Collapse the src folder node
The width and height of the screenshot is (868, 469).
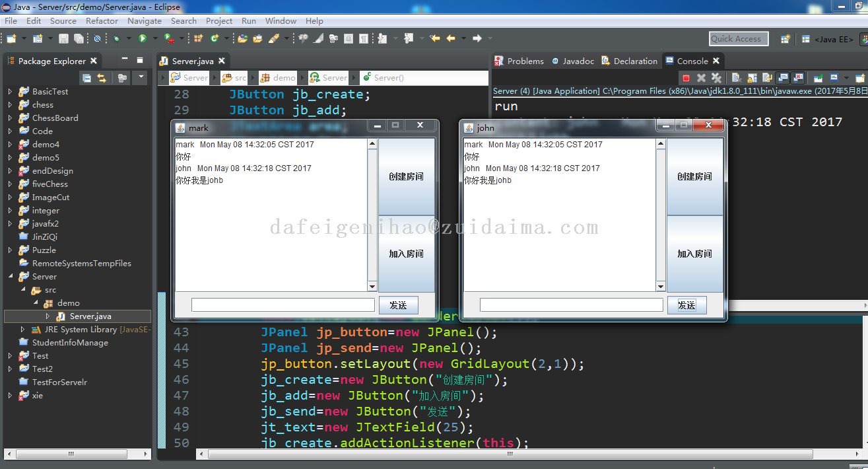point(22,289)
